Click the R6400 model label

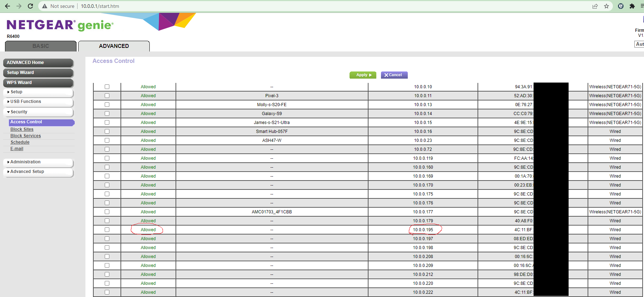13,36
